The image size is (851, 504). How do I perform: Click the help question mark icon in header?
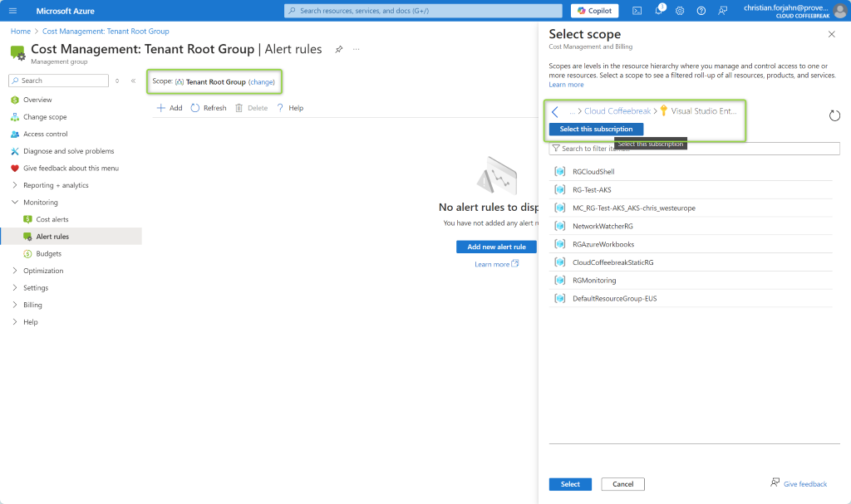click(701, 11)
